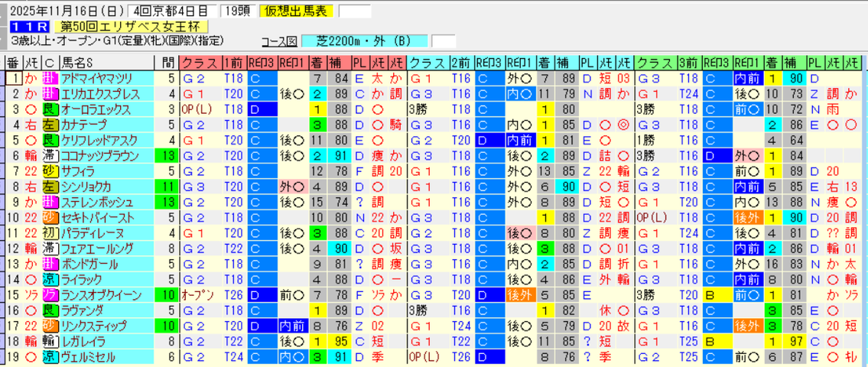Image resolution: width=868 pixels, height=367 pixels.
Task: Click the race title 第50回エリザベス女王杯
Action: coord(132,26)
